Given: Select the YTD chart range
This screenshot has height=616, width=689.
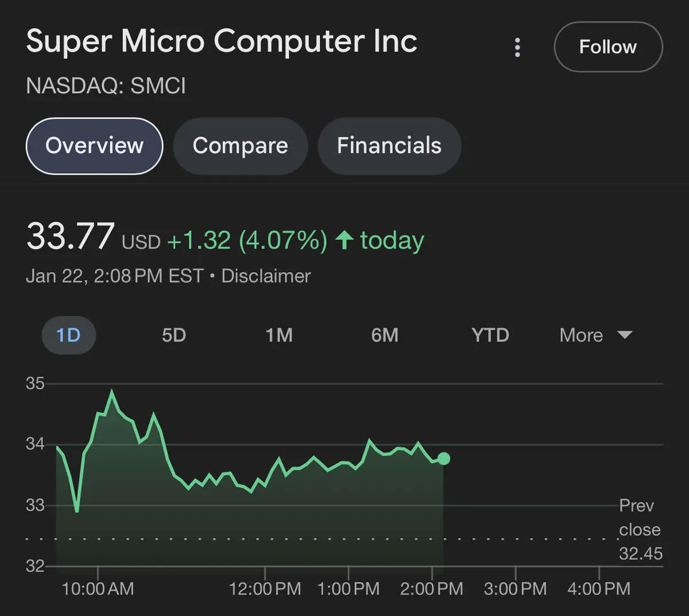Looking at the screenshot, I should (490, 335).
